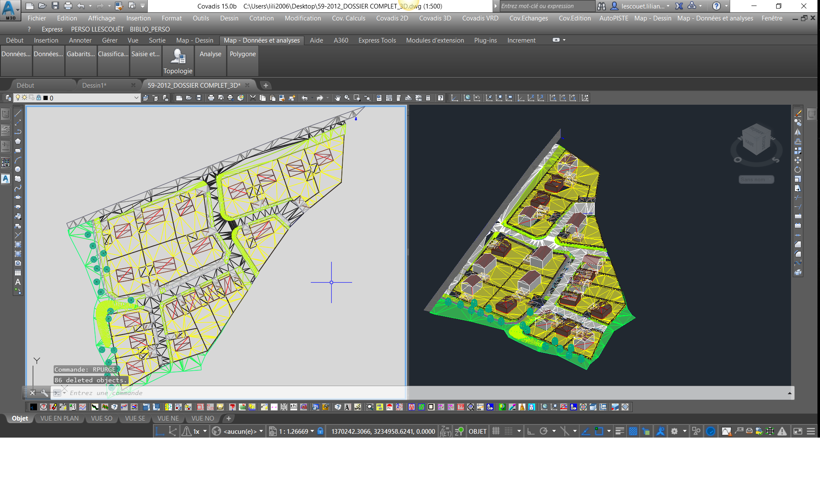The width and height of the screenshot is (820, 504).
Task: Toggle the OBJET model space button
Action: pyautogui.click(x=477, y=431)
